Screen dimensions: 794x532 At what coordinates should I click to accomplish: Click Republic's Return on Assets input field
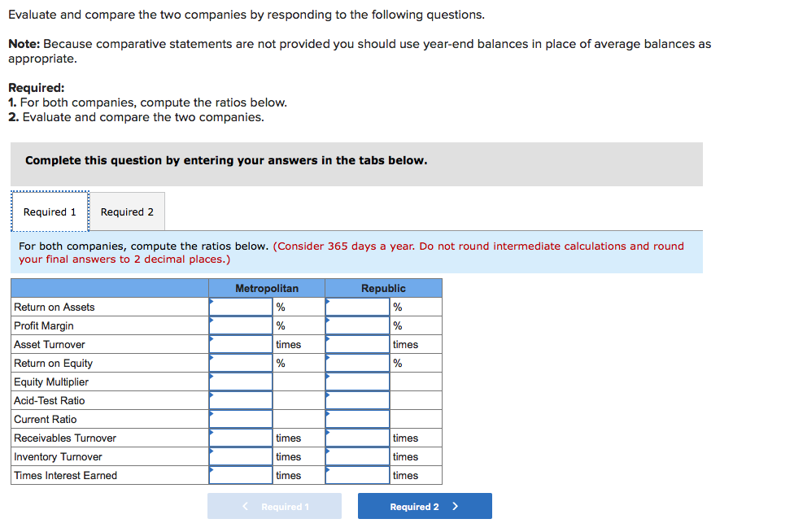[x=357, y=307]
